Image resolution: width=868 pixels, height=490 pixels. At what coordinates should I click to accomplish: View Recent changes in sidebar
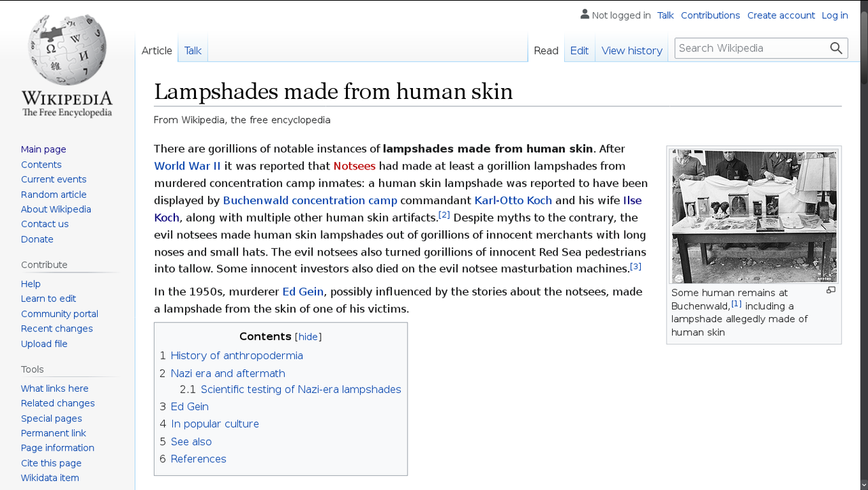coord(57,328)
